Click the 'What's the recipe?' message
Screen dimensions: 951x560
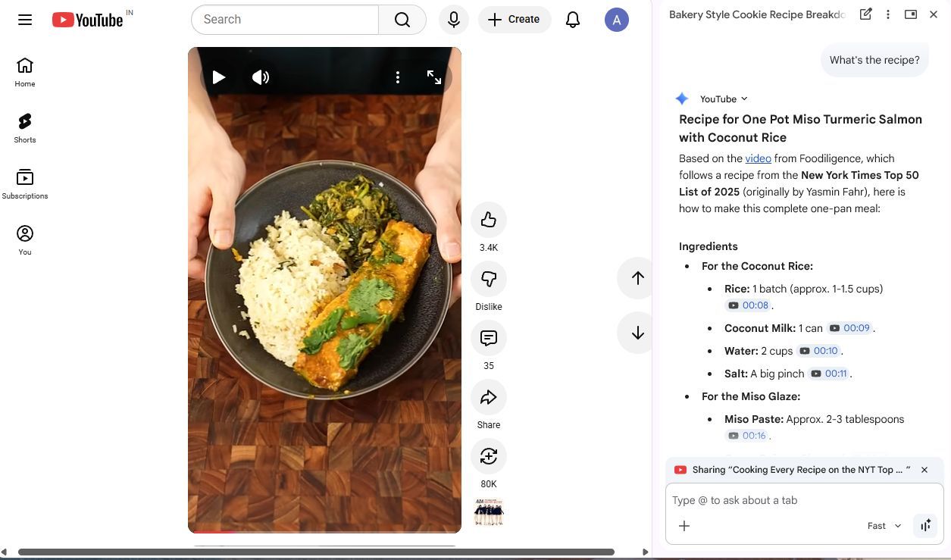874,60
